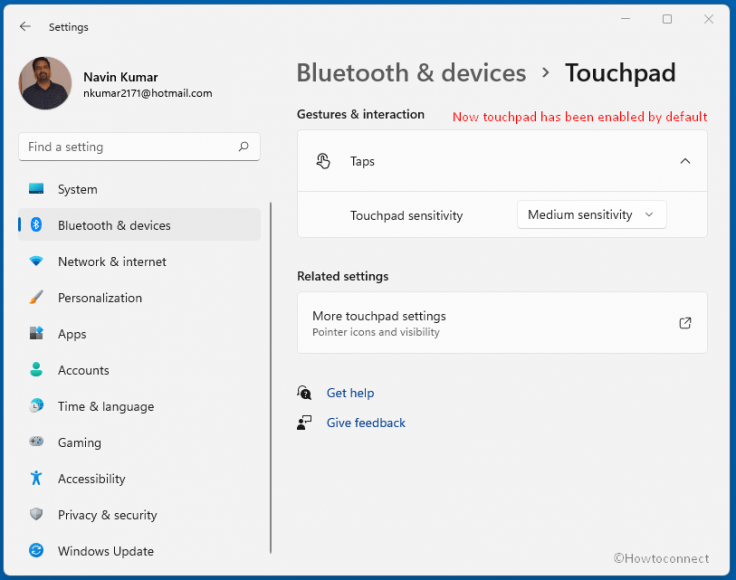
Task: Click the Gaming controller icon
Action: tap(36, 442)
